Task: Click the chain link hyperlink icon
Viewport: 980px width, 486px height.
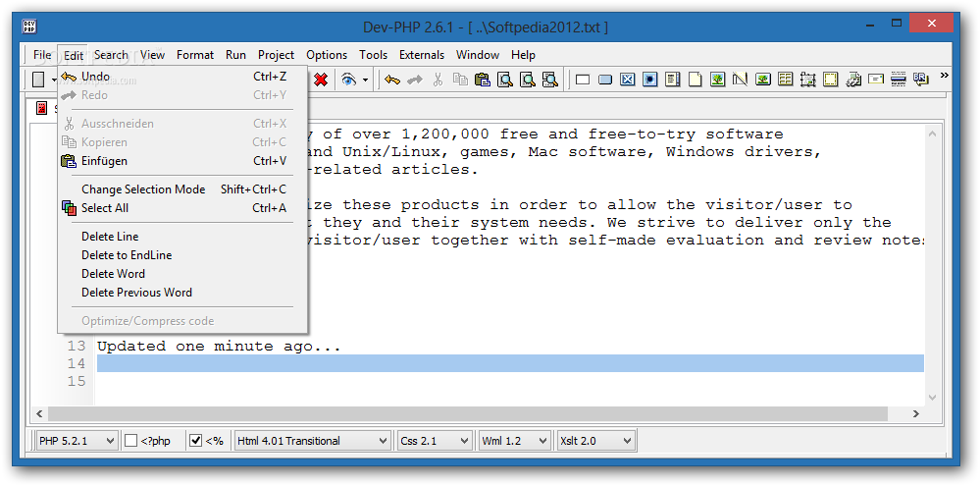Action: [x=853, y=81]
